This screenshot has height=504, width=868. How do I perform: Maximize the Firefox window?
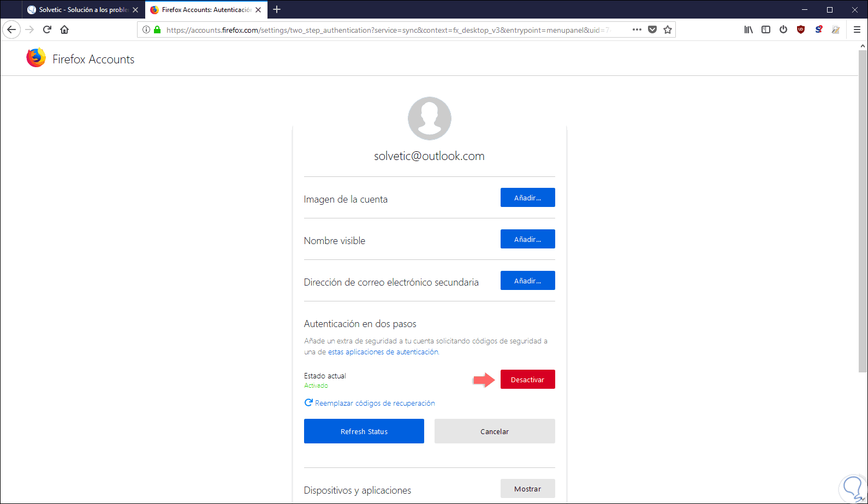click(830, 9)
